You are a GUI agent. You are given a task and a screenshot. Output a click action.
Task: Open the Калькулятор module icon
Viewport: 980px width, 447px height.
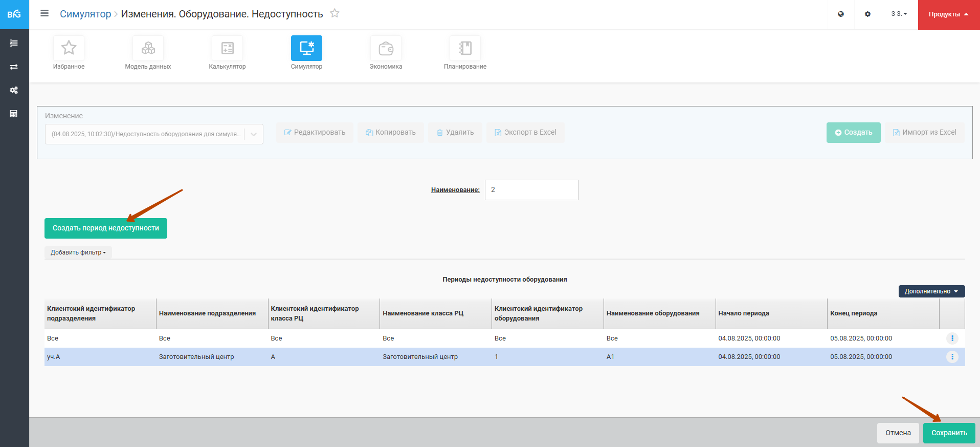[227, 48]
